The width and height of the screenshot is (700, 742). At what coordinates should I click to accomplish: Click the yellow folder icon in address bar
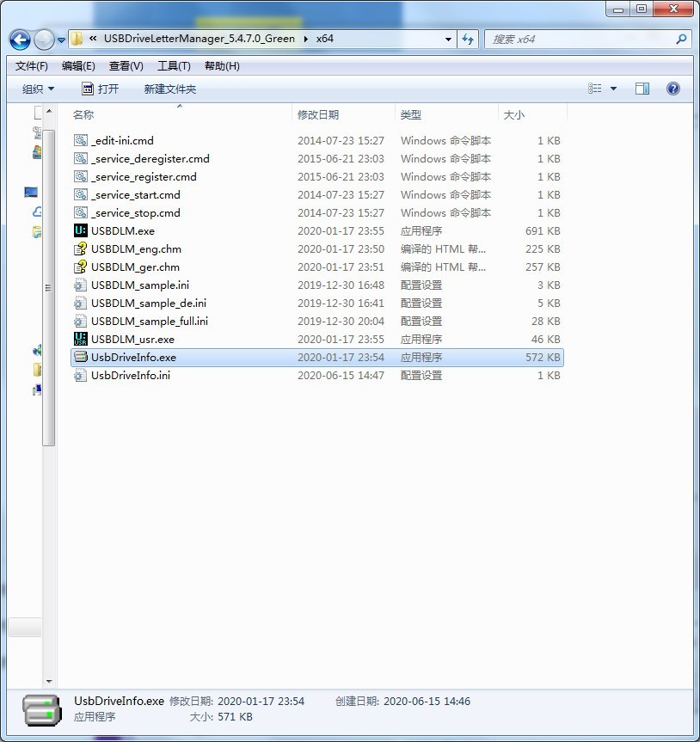[76, 39]
